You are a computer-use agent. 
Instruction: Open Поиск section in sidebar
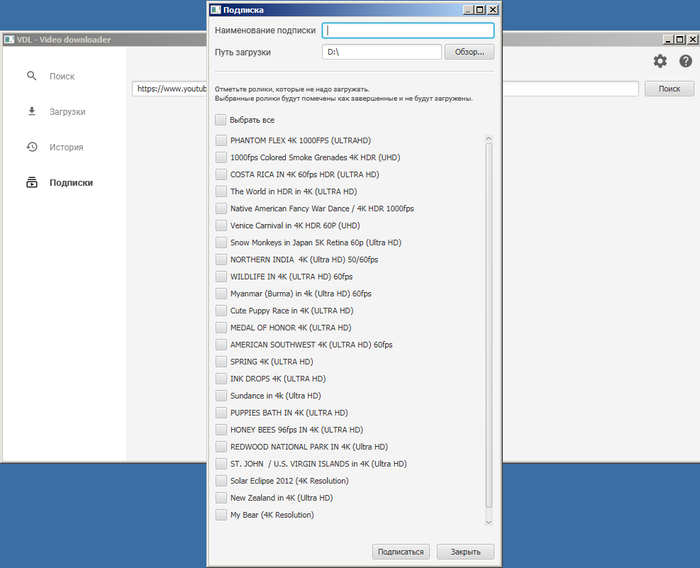(x=62, y=76)
